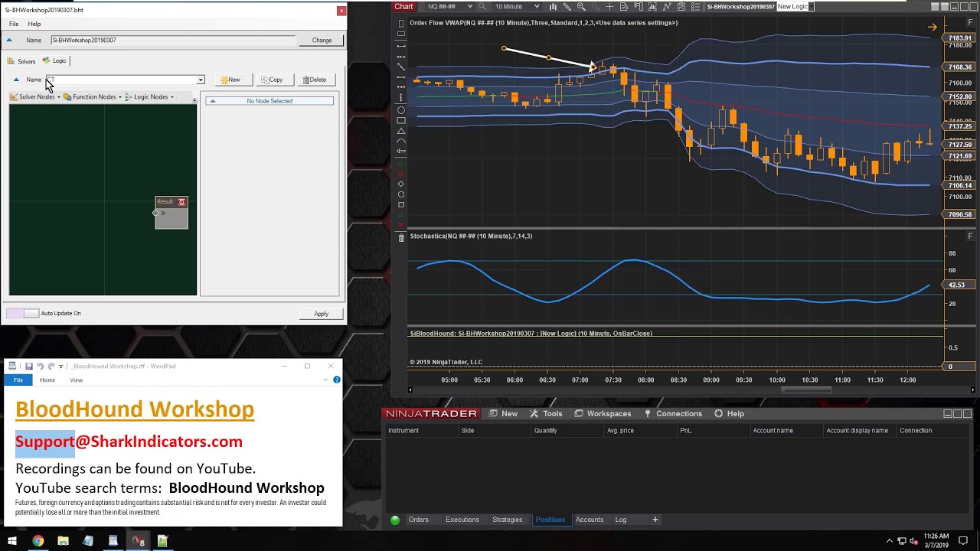Select the Triangle shape drawing tool
The height and width of the screenshot is (551, 980).
401,131
